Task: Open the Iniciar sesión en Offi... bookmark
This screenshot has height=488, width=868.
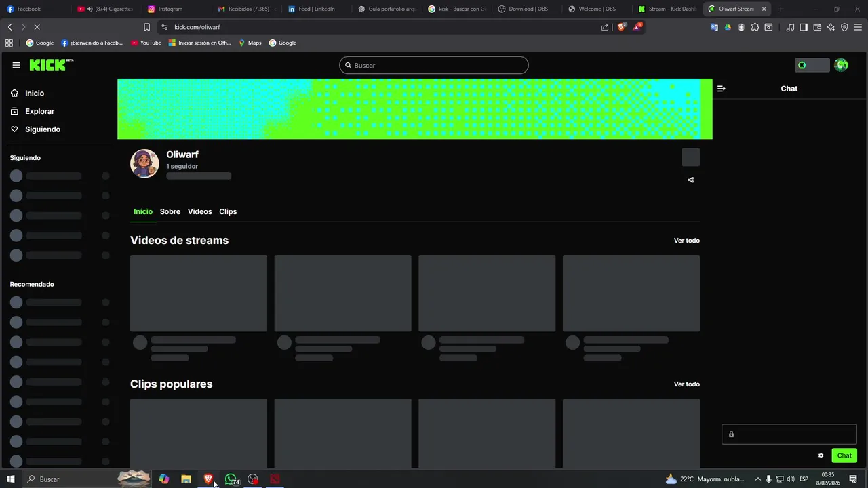Action: coord(200,43)
